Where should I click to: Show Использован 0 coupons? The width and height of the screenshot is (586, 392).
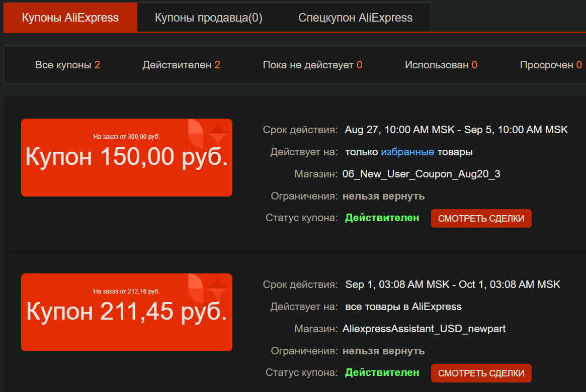[441, 65]
